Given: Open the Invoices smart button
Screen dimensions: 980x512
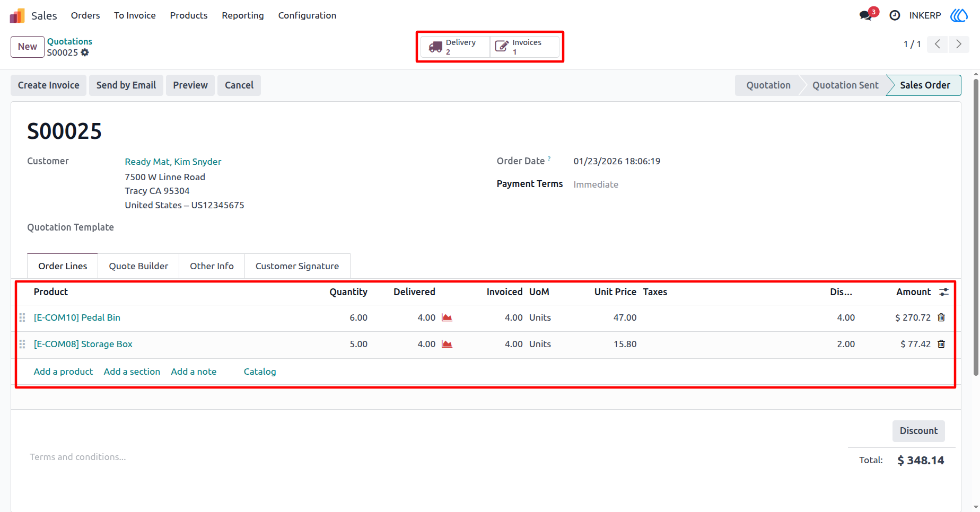Looking at the screenshot, I should [524, 47].
